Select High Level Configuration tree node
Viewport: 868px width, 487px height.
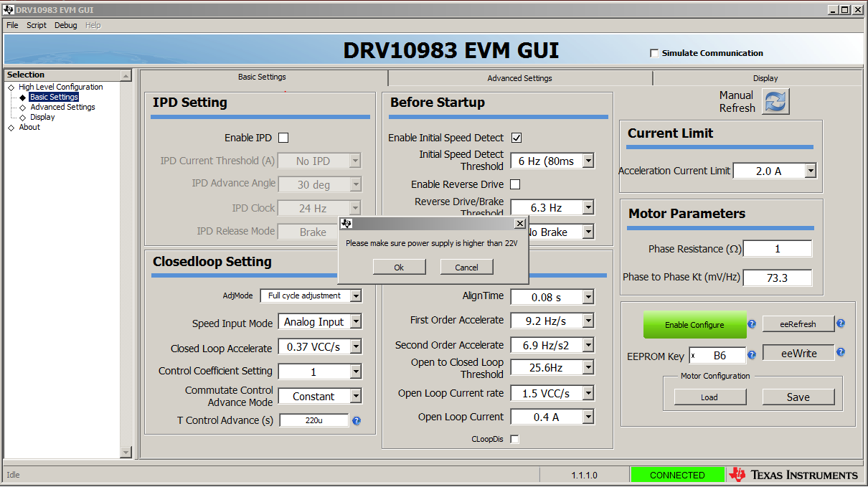[61, 87]
